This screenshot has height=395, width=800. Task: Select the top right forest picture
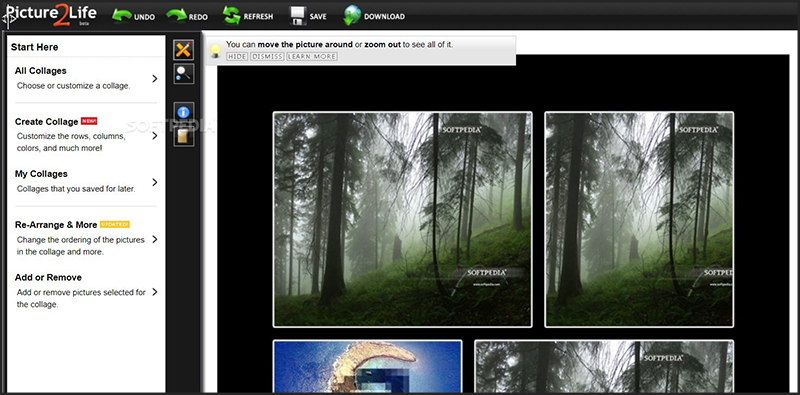(639, 219)
